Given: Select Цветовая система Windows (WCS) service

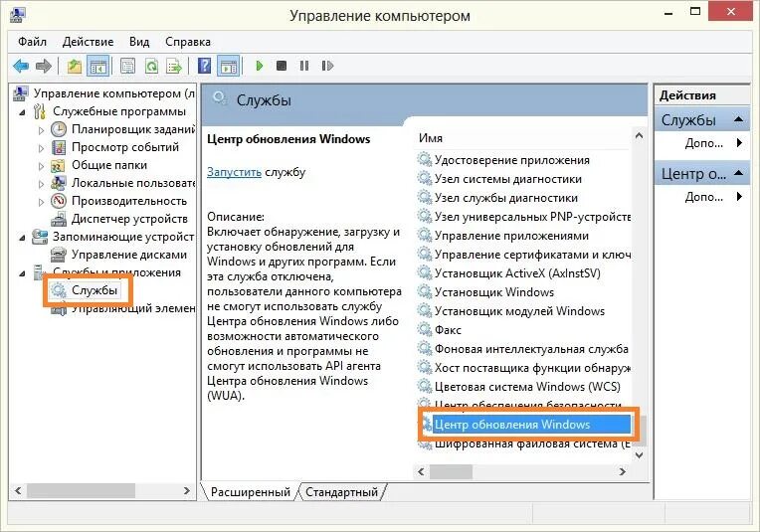Looking at the screenshot, I should [527, 387].
